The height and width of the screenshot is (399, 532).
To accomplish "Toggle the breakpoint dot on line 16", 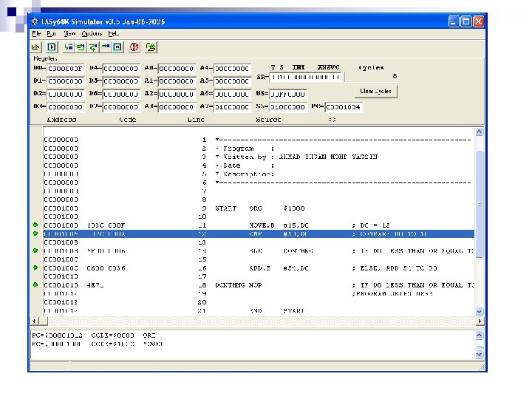I will tap(35, 267).
